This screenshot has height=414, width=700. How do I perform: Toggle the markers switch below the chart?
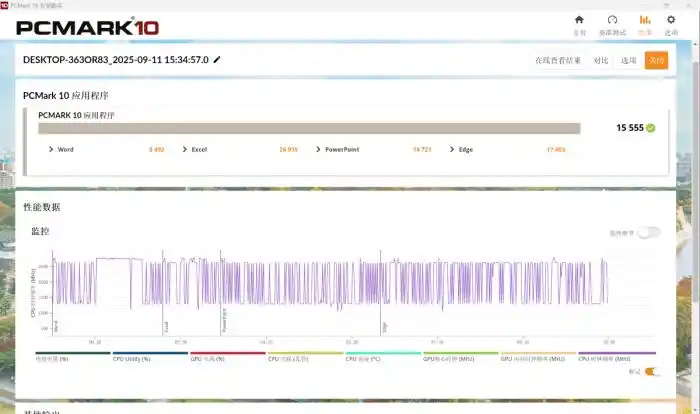[x=651, y=372]
